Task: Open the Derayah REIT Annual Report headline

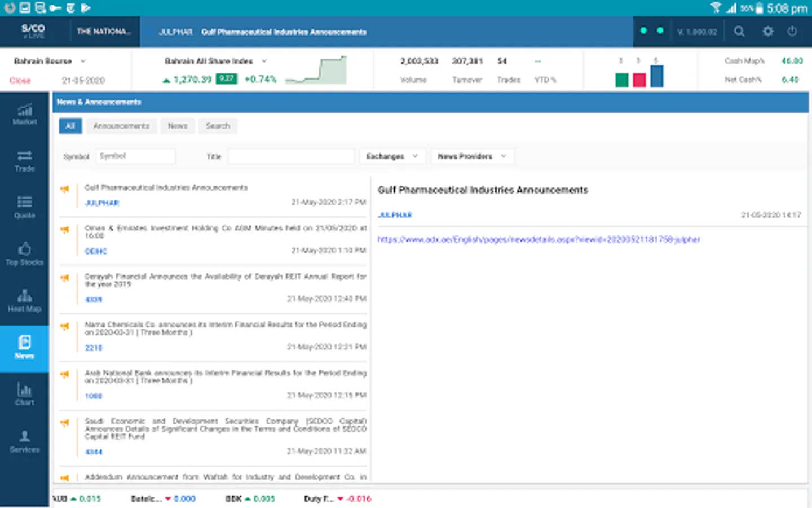Action: [226, 280]
